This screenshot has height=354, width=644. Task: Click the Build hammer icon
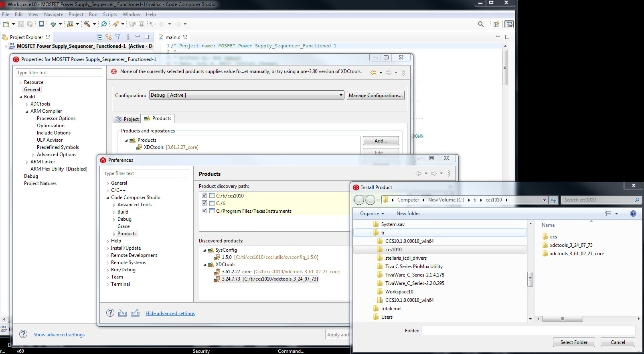[x=87, y=24]
